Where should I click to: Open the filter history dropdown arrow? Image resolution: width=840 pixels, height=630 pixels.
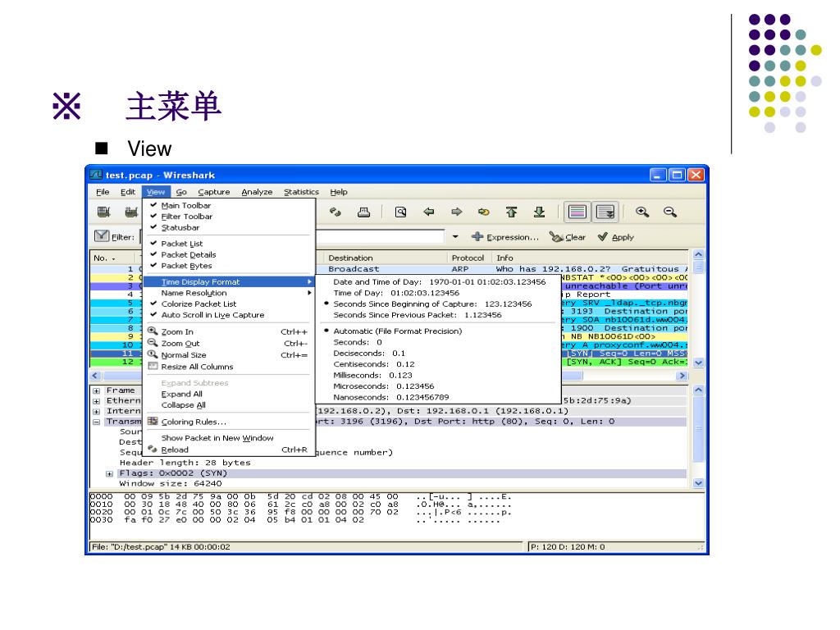(x=455, y=237)
